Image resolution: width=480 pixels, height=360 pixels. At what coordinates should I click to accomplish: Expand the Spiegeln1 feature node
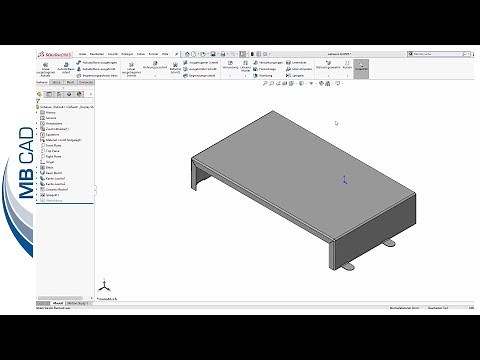click(x=37, y=195)
